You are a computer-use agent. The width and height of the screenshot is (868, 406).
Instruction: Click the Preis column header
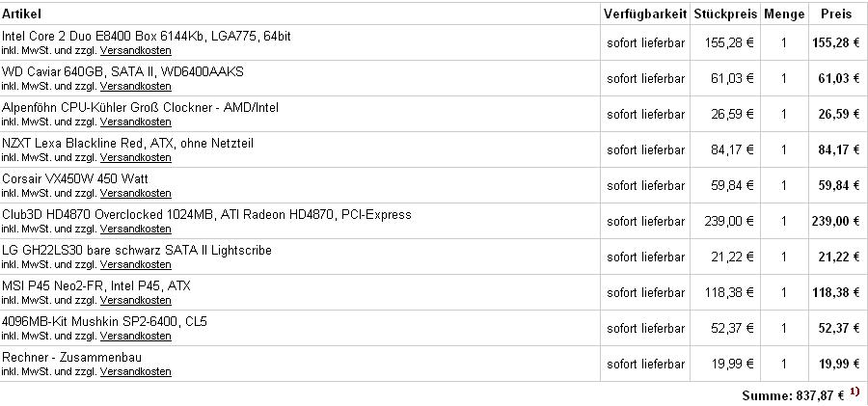click(836, 14)
